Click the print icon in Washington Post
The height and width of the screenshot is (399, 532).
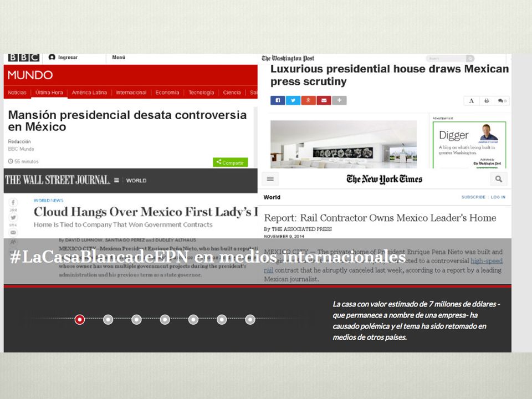coord(487,101)
